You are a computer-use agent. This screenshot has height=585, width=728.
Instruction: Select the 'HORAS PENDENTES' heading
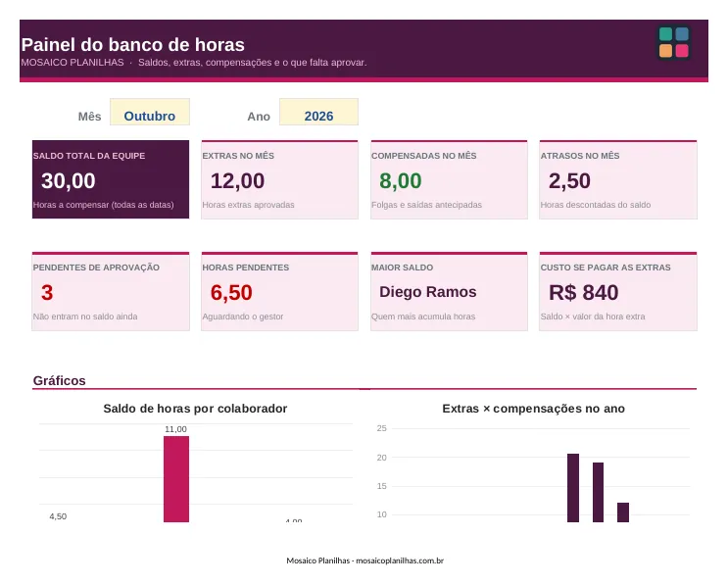coord(246,268)
